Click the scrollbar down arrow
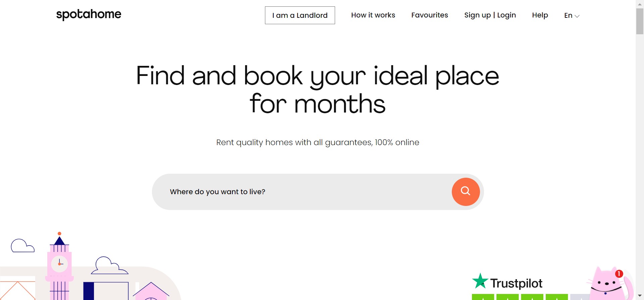The width and height of the screenshot is (644, 300). tap(640, 296)
